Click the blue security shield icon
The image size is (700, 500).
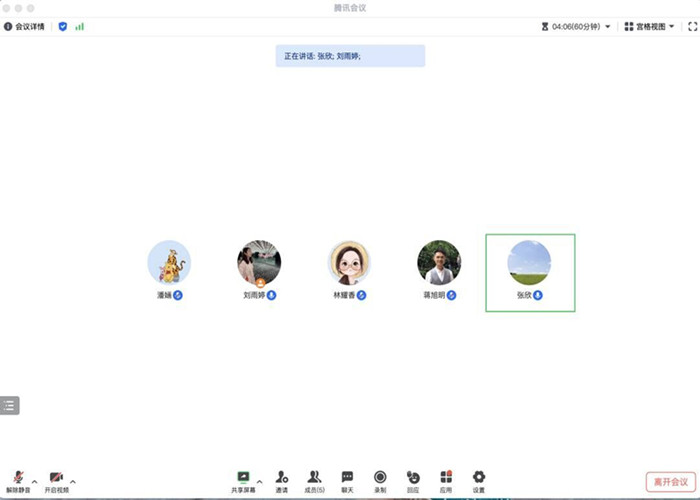pyautogui.click(x=63, y=27)
